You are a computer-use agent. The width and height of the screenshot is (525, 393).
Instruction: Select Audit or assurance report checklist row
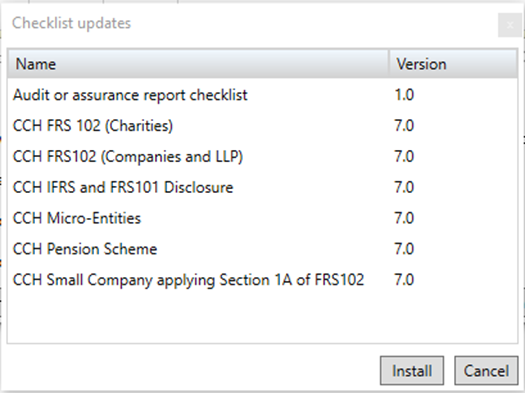pyautogui.click(x=262, y=95)
